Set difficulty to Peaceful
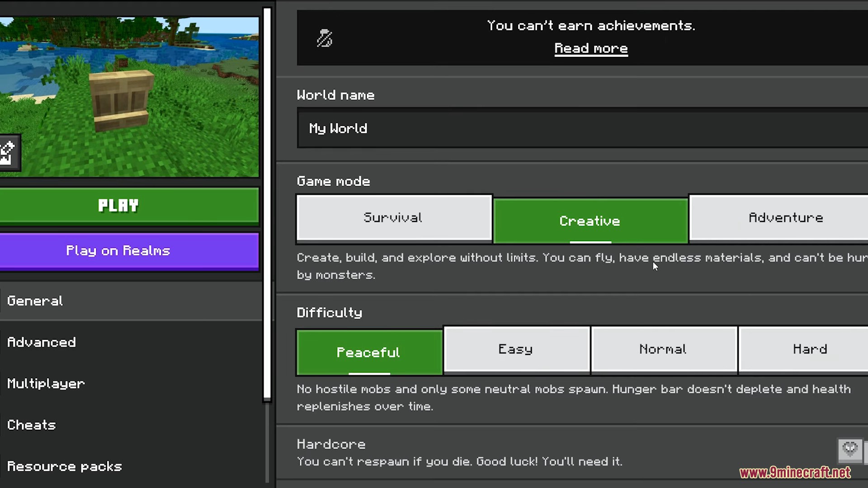 coord(369,352)
